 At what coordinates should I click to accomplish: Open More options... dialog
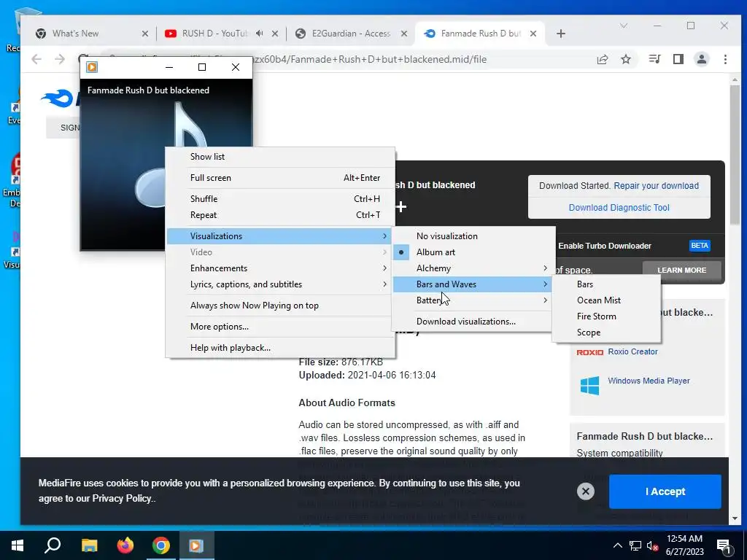pos(280,327)
